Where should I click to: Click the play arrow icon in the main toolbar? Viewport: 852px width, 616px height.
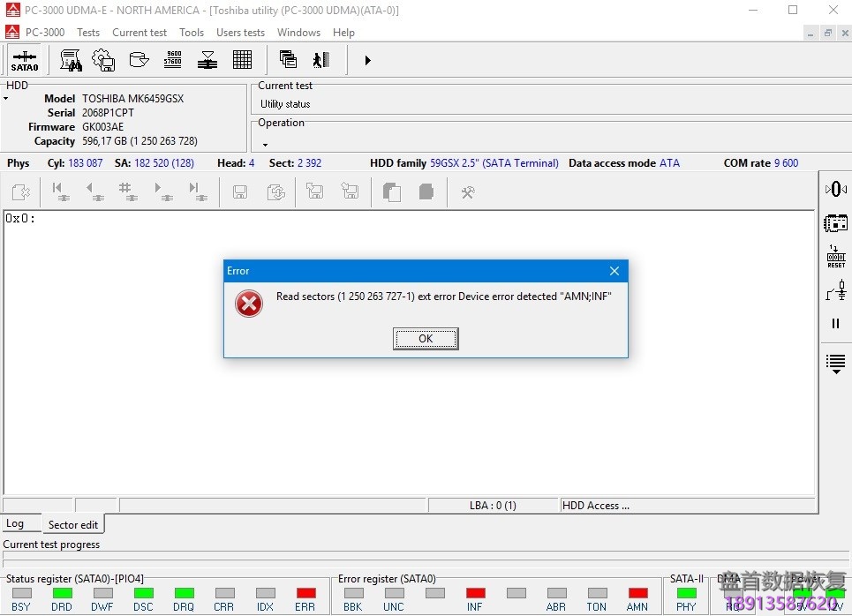click(367, 60)
